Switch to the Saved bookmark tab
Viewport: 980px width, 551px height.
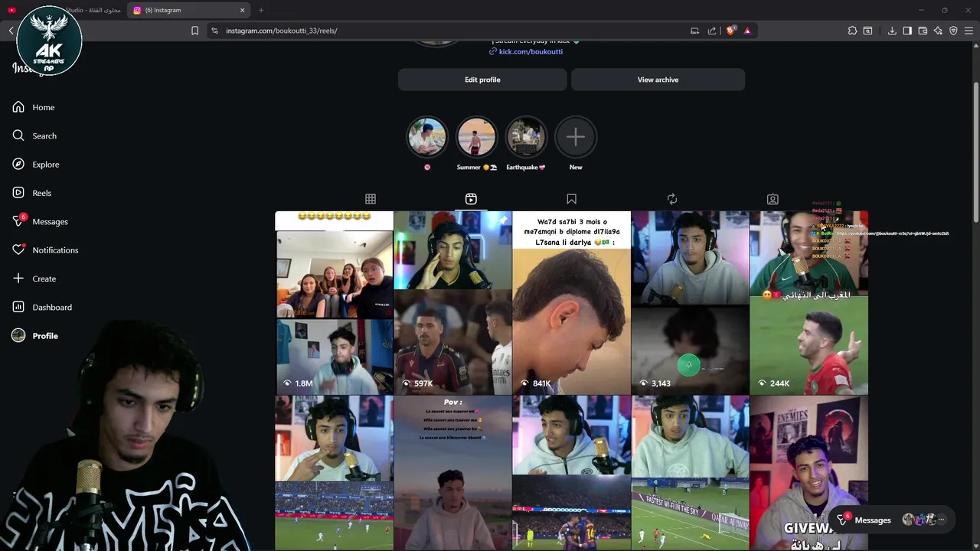(571, 199)
